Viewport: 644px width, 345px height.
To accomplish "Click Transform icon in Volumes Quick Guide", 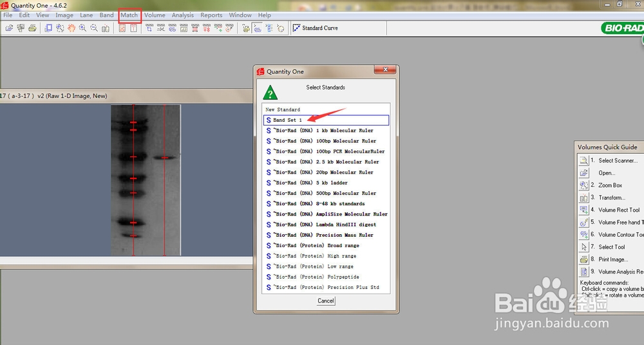I will 583,198.
